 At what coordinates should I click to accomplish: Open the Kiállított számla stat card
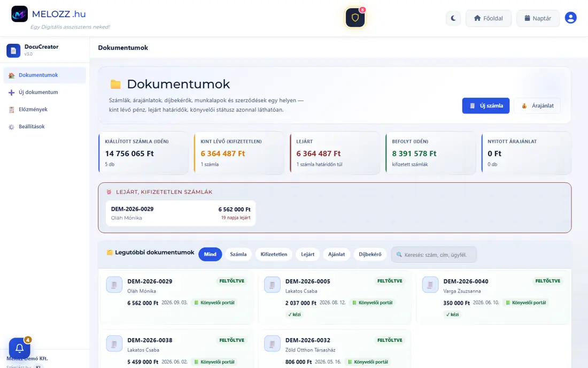[x=143, y=152]
